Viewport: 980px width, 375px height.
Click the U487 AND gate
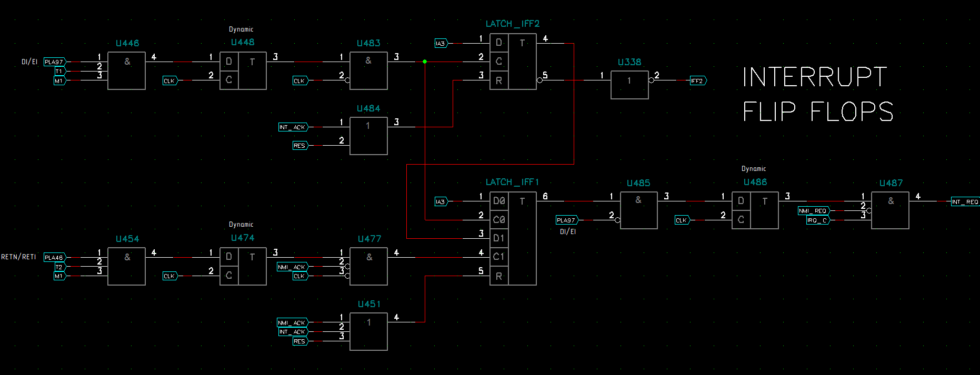point(890,210)
